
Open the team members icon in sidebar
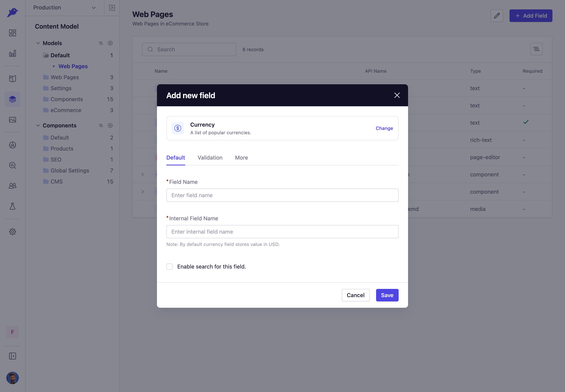point(13,186)
